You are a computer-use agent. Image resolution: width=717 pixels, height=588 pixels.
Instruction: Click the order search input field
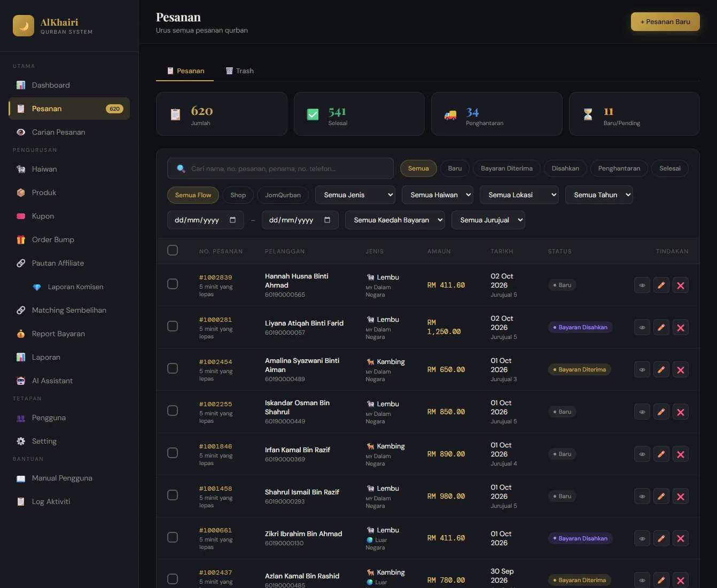280,168
